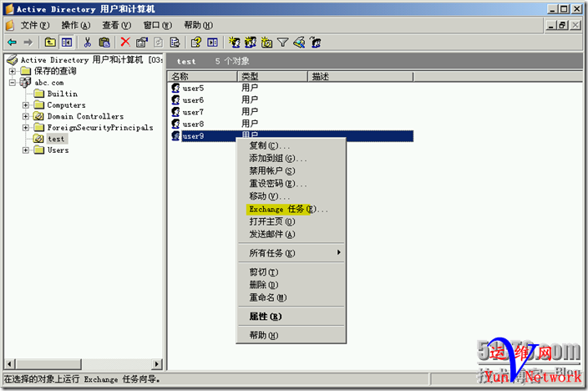The height and width of the screenshot is (391, 588).
Task: Toggle the console tree pane toolbar icon
Action: tap(67, 43)
